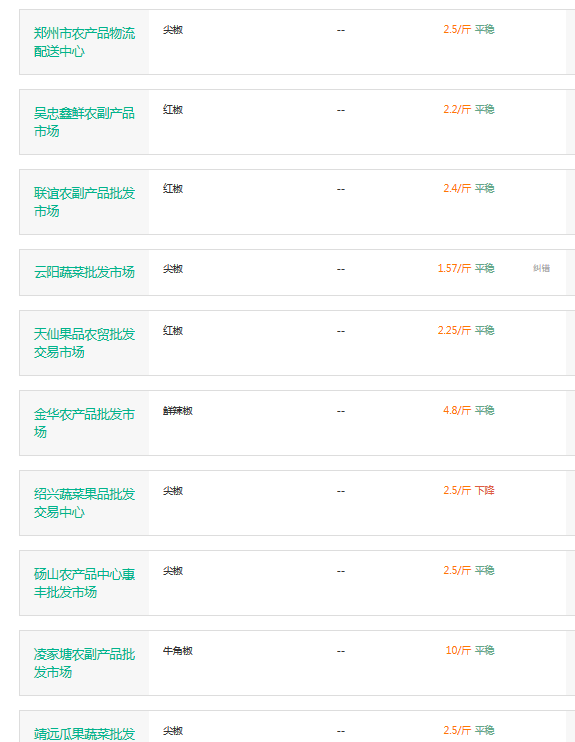The image size is (575, 742).
Task: Open 云阳蔬菜批发市场 link
Action: [x=84, y=272]
